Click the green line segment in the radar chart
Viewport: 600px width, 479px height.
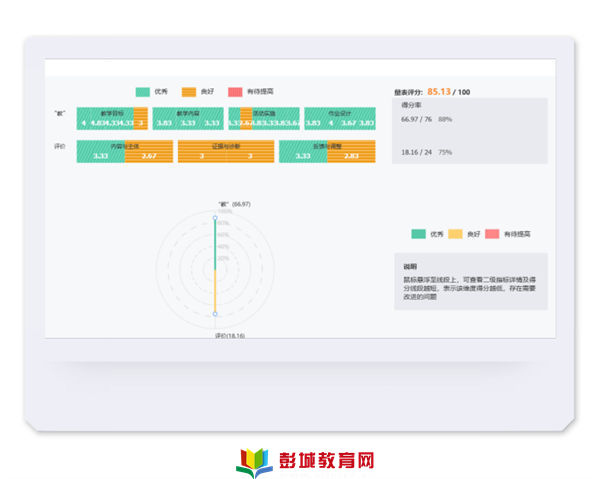click(215, 245)
